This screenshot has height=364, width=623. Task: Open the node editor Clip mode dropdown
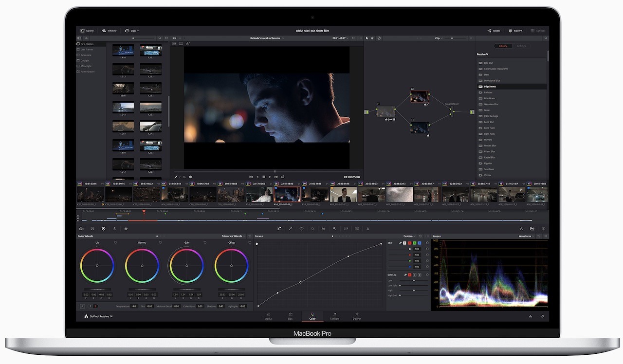click(x=439, y=38)
